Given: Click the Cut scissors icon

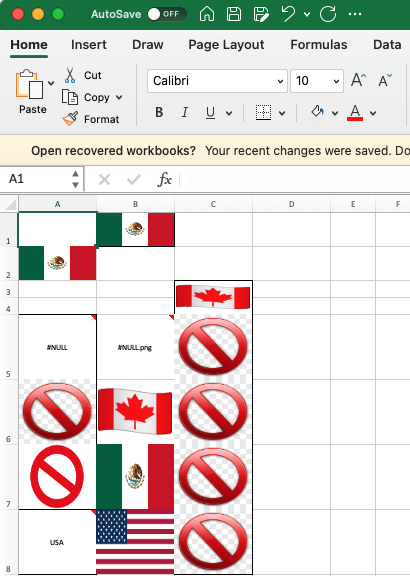Looking at the screenshot, I should point(70,75).
